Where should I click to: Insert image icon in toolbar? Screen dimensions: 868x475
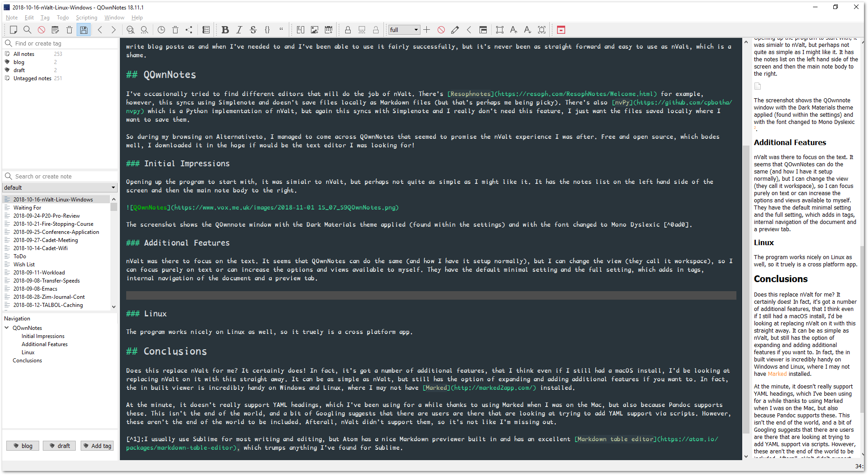click(315, 30)
